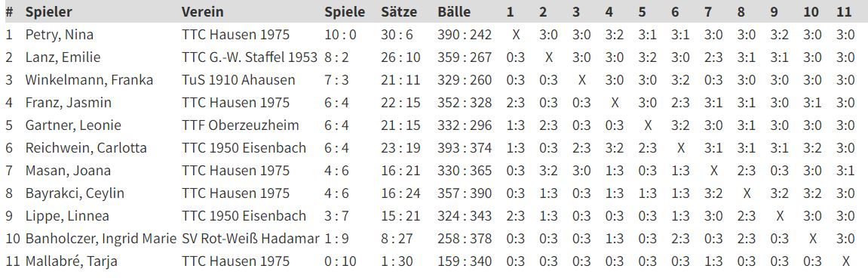Select player Lippe, Linnea
The width and height of the screenshot is (868, 278).
point(67,216)
